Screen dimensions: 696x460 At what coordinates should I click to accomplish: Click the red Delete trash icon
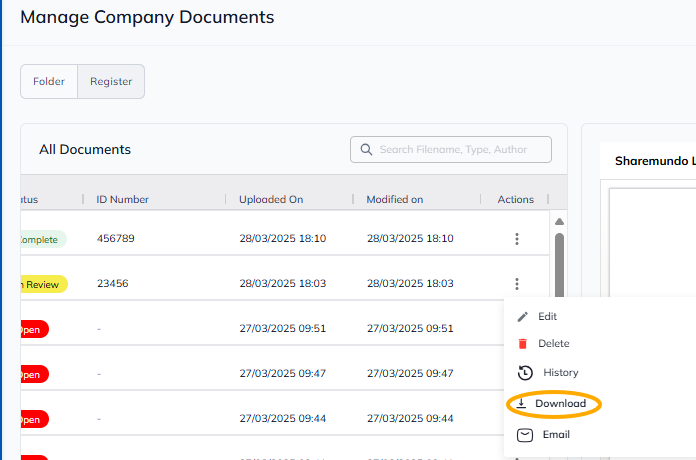coord(522,344)
